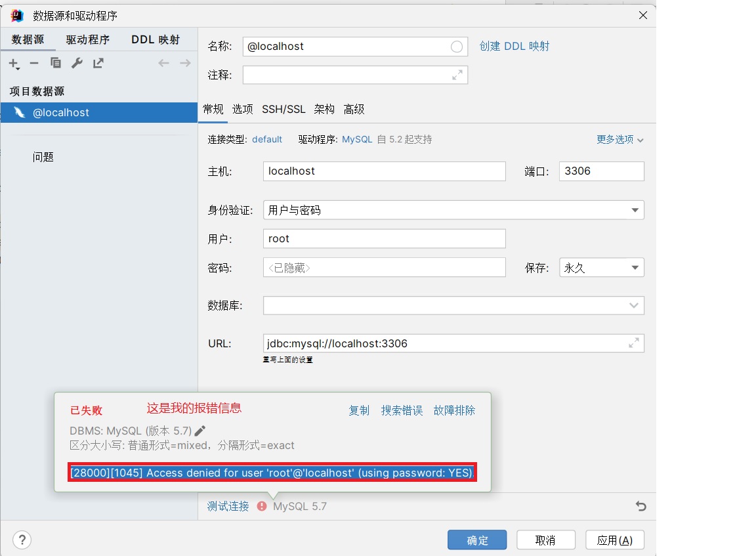
Task: Open driver settings via the wrench icon
Action: pyautogui.click(x=77, y=63)
